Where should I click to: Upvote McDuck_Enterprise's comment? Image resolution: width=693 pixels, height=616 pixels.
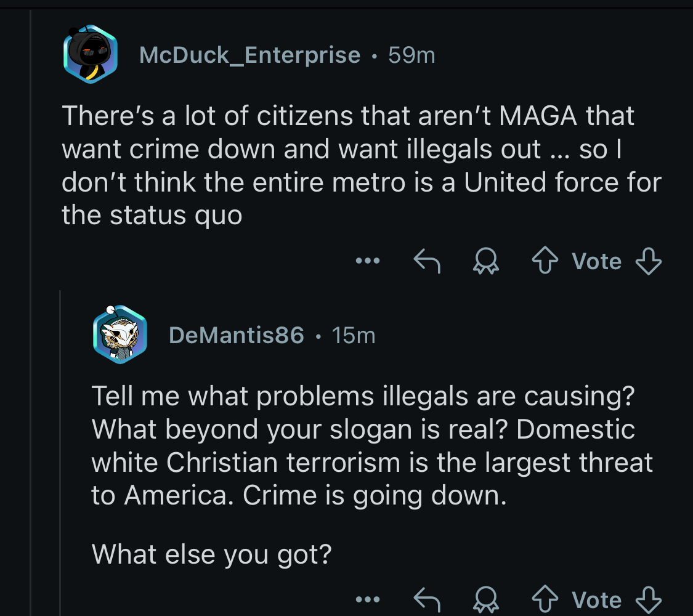coord(545,262)
